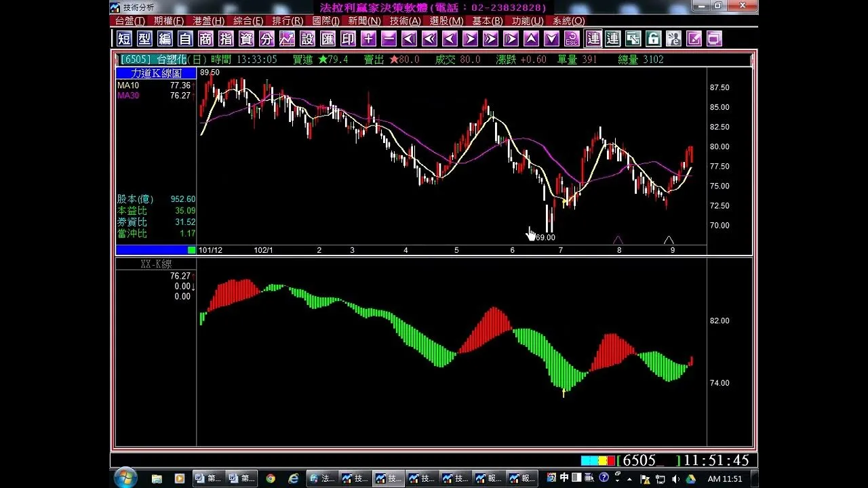868x488 pixels.
Task: Open the 選股(M) menu
Action: pos(446,21)
